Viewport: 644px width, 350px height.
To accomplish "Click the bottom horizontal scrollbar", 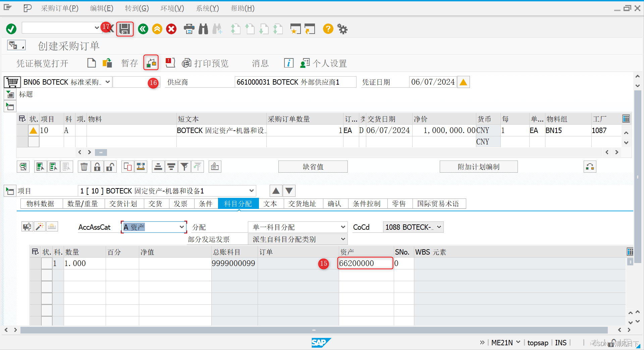I will point(314,330).
